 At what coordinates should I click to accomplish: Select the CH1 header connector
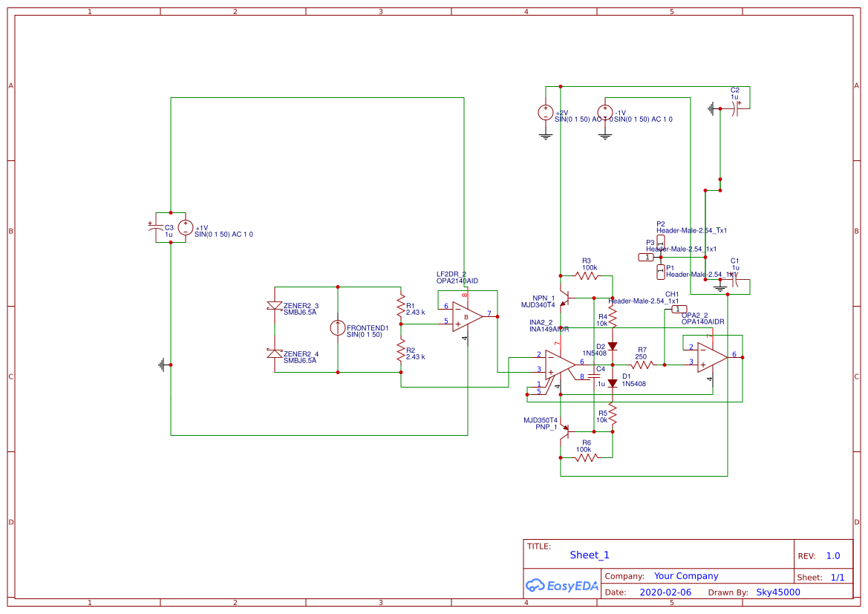point(679,309)
